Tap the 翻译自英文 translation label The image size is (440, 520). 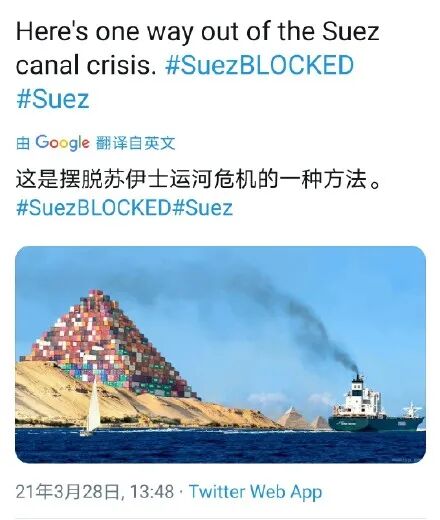[x=135, y=143]
